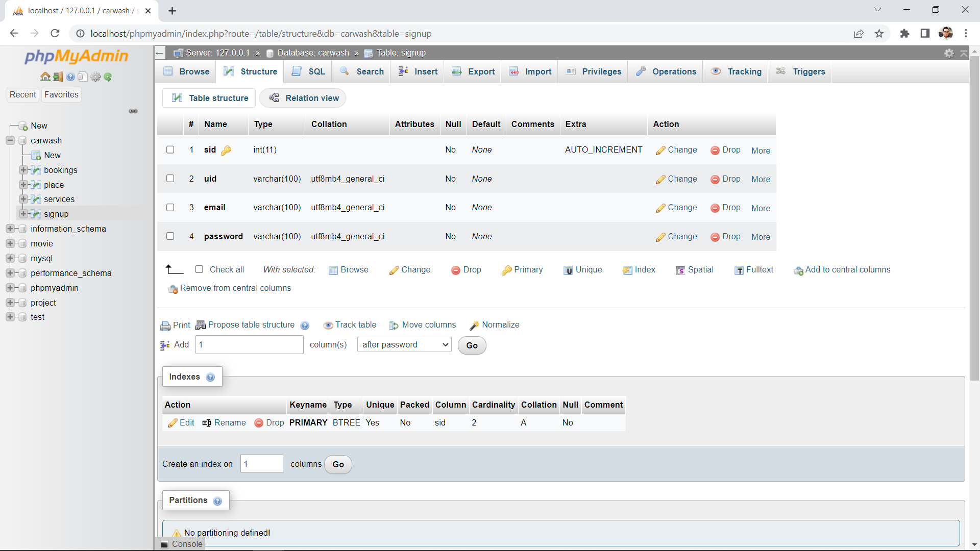The height and width of the screenshot is (551, 980).
Task: Open Relation view
Action: [303, 98]
